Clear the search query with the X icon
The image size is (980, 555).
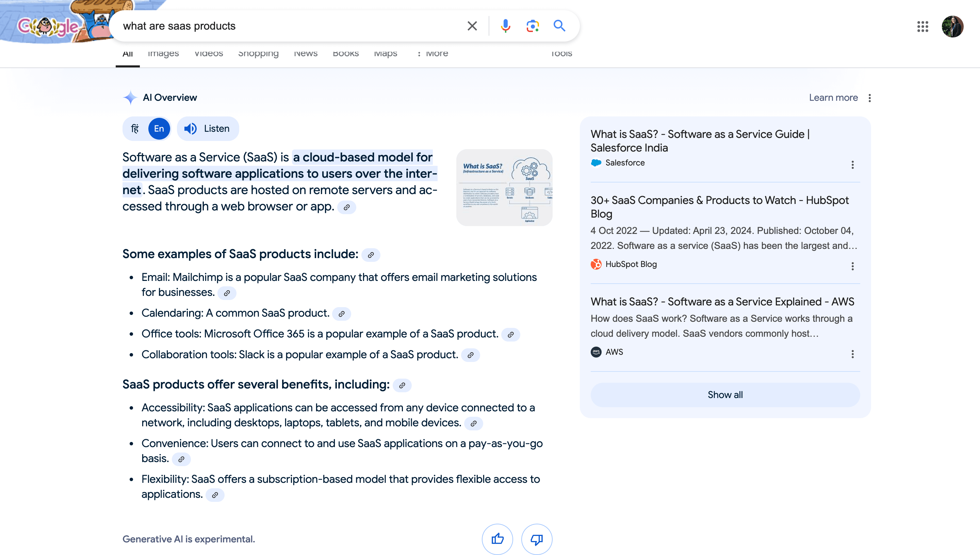[472, 26]
